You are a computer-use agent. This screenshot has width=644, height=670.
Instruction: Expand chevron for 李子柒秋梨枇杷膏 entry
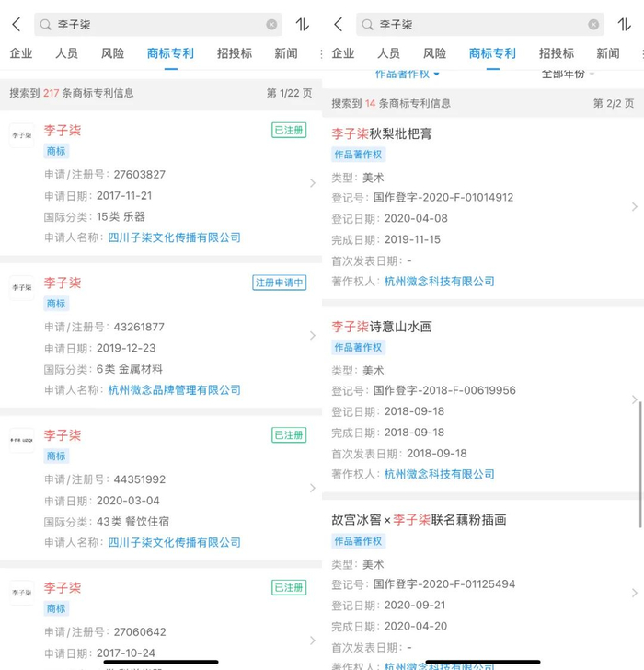pos(635,207)
